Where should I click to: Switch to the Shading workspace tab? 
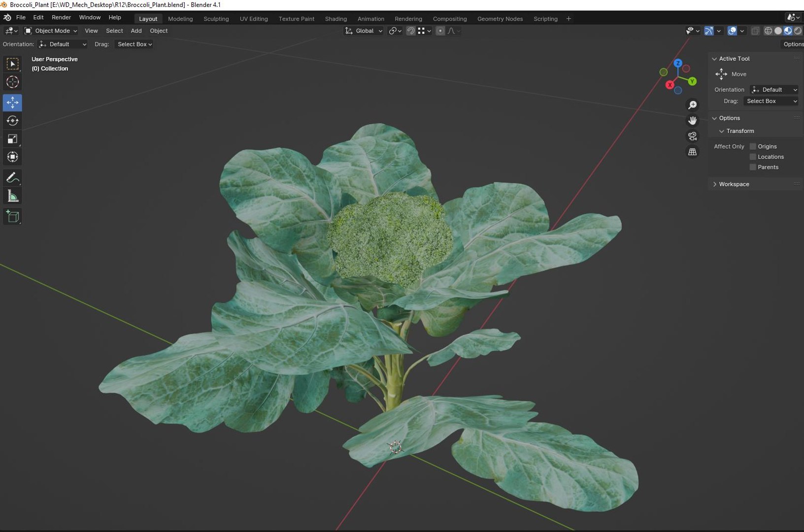tap(336, 19)
